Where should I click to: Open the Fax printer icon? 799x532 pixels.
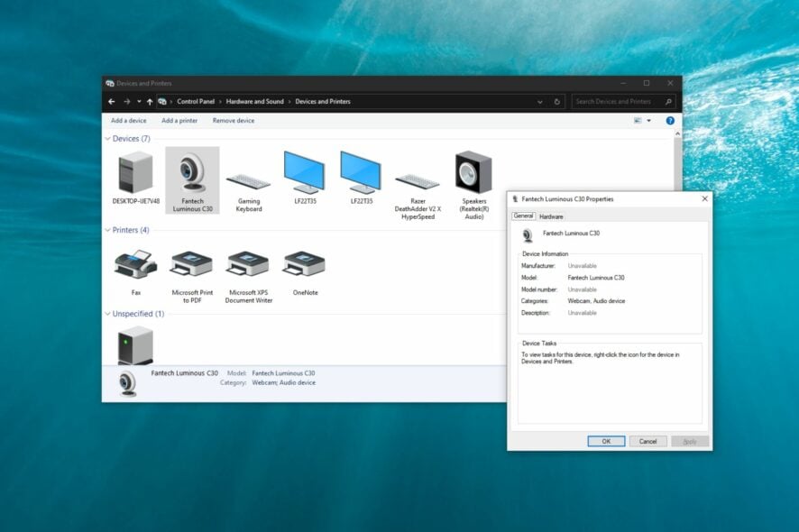(x=136, y=263)
